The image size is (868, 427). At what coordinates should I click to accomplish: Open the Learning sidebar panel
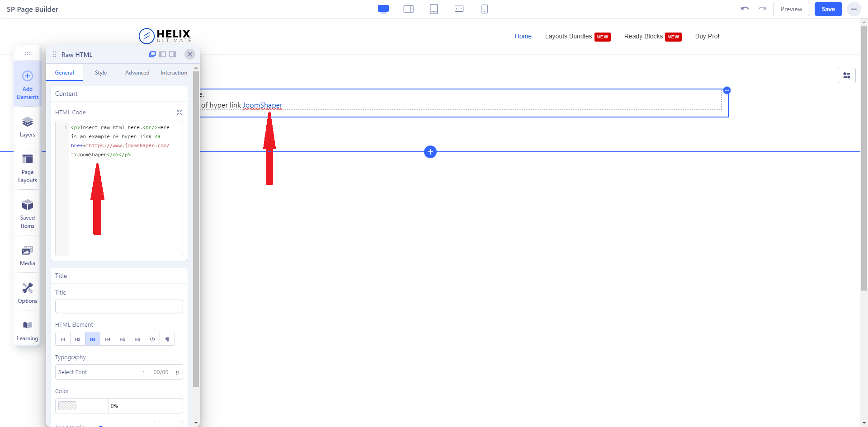28,331
